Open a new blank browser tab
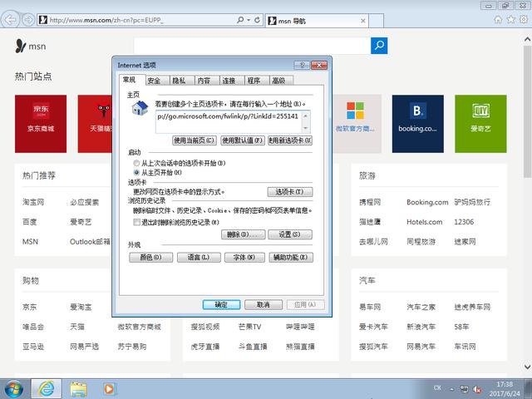 377,21
